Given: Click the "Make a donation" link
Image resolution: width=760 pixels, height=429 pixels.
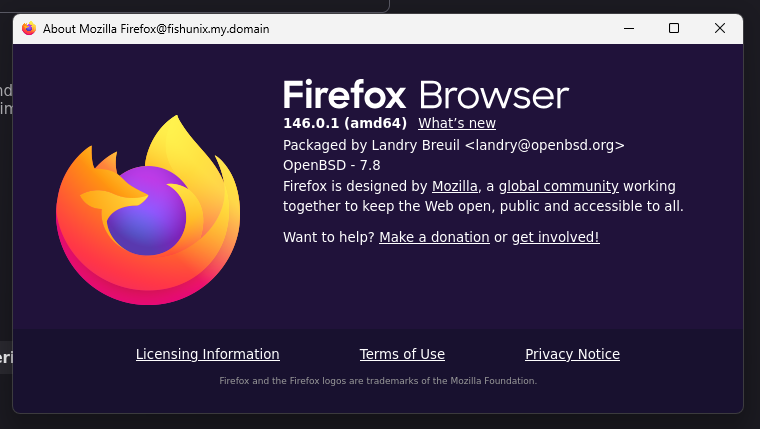Looking at the screenshot, I should coord(434,237).
